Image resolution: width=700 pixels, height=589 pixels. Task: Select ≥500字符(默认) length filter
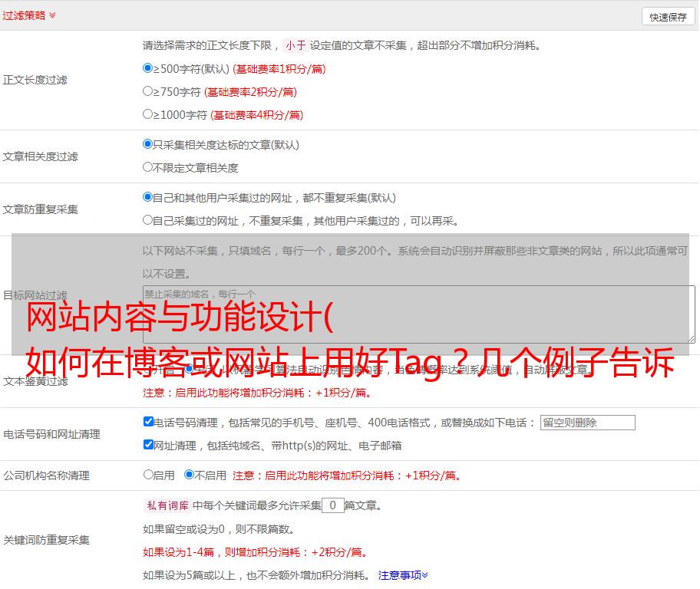(147, 67)
